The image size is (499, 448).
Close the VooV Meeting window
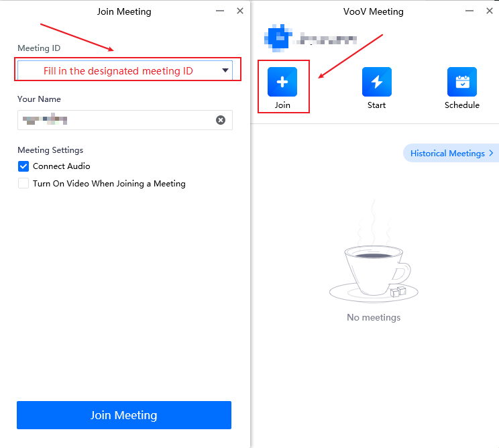tap(490, 11)
